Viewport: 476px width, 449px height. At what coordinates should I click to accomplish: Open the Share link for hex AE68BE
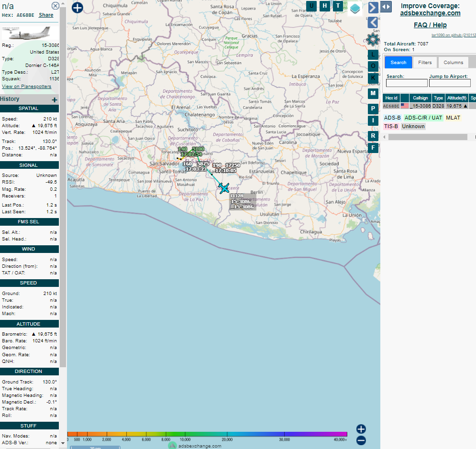pos(46,15)
